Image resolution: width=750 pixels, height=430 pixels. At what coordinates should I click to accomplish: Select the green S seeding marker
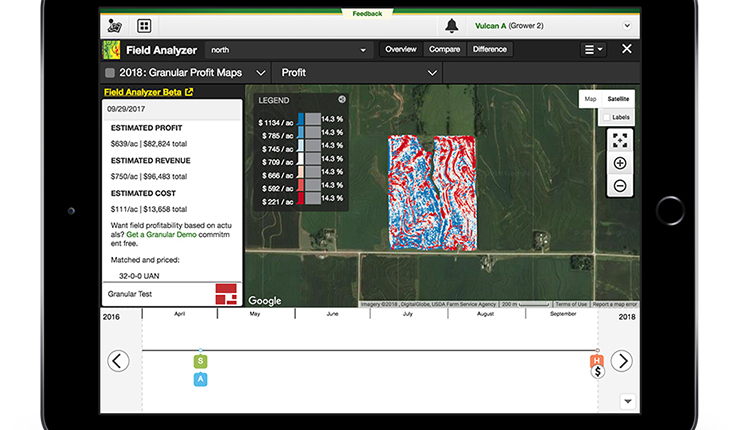click(x=200, y=361)
